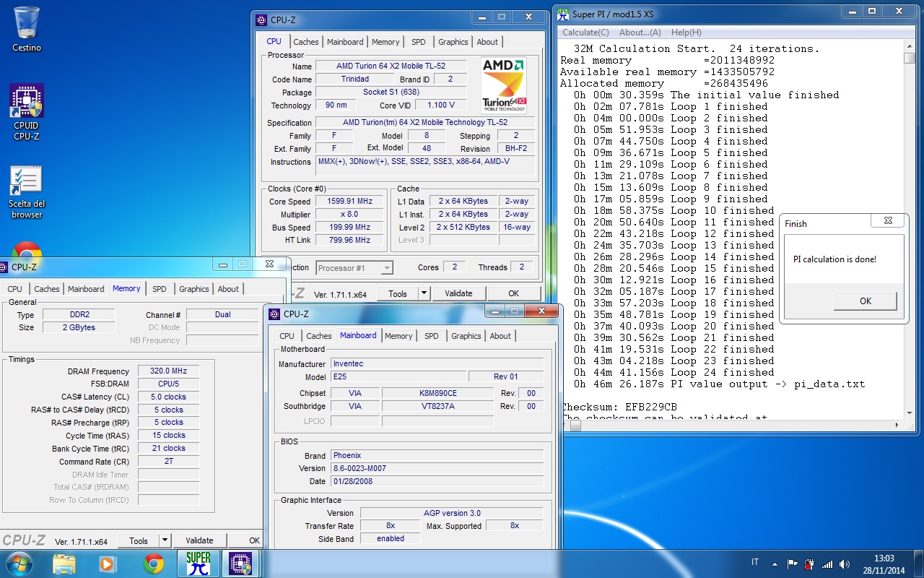Show hidden tray icons arrow

775,564
